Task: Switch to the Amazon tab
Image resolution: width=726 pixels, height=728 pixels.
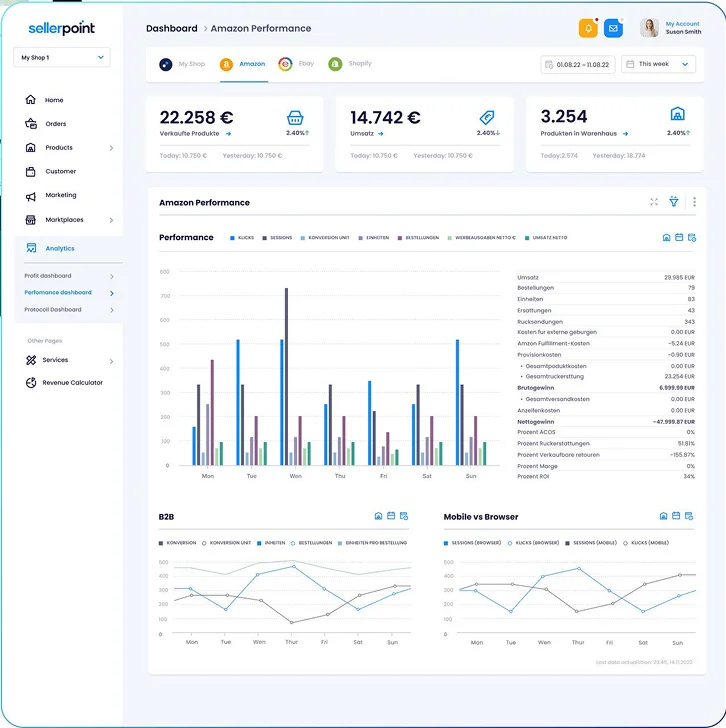Action: [x=243, y=64]
